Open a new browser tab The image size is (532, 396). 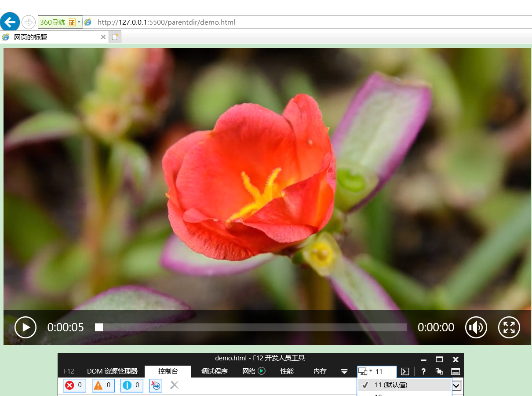[115, 37]
